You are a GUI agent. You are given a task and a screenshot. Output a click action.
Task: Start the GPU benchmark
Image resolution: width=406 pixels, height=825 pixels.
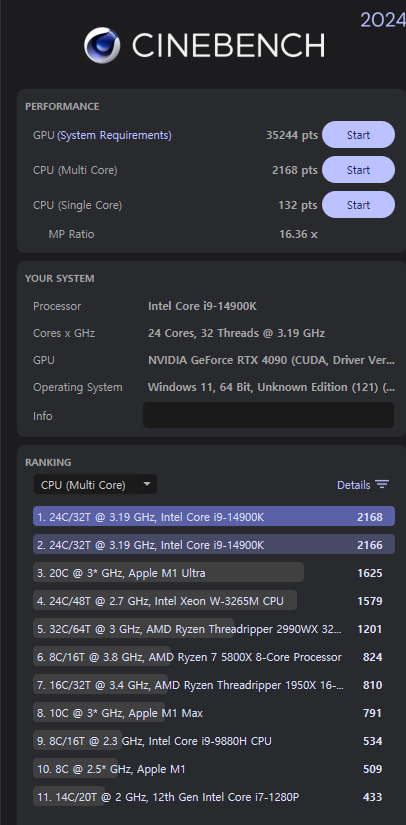pyautogui.click(x=358, y=135)
